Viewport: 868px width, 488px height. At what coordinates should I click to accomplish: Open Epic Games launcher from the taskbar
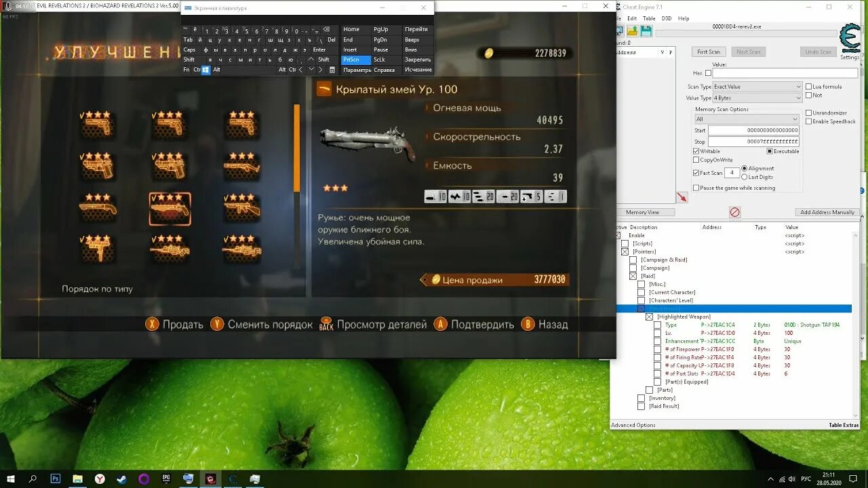tap(166, 479)
